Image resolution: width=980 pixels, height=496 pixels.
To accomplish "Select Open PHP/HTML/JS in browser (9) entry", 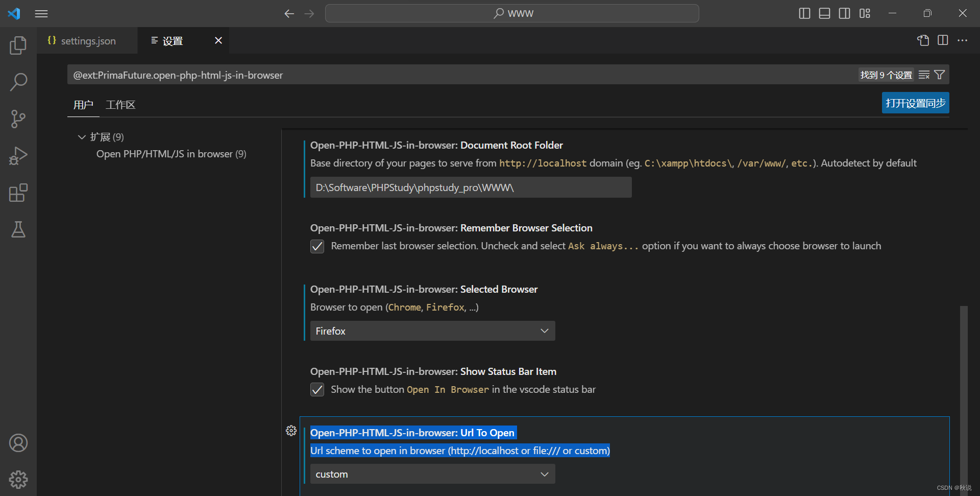I will 171,154.
